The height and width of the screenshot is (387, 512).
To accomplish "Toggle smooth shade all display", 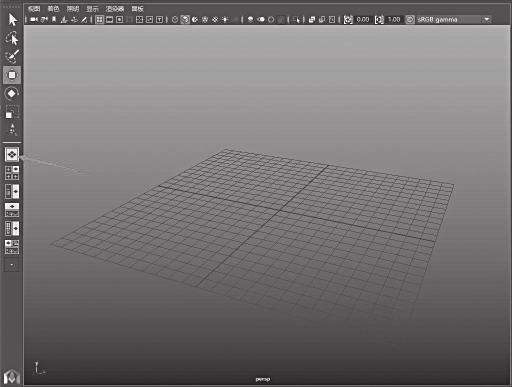I will pyautogui.click(x=185, y=20).
